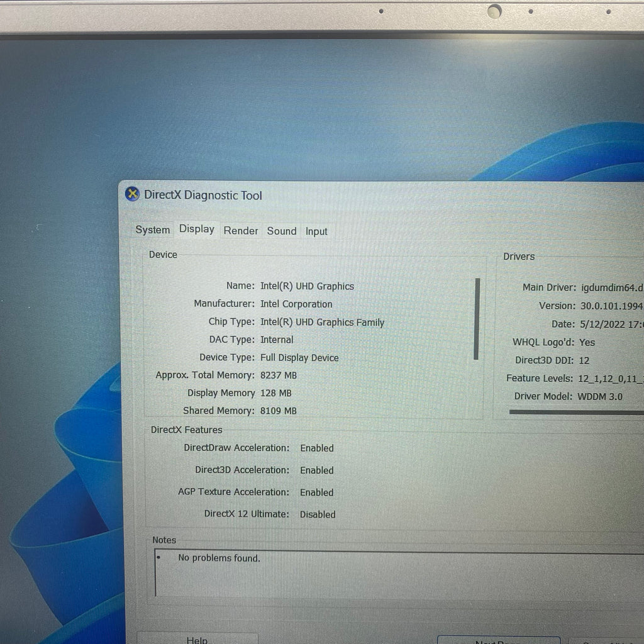644x644 pixels.
Task: Switch to the Sound tab
Action: point(282,231)
